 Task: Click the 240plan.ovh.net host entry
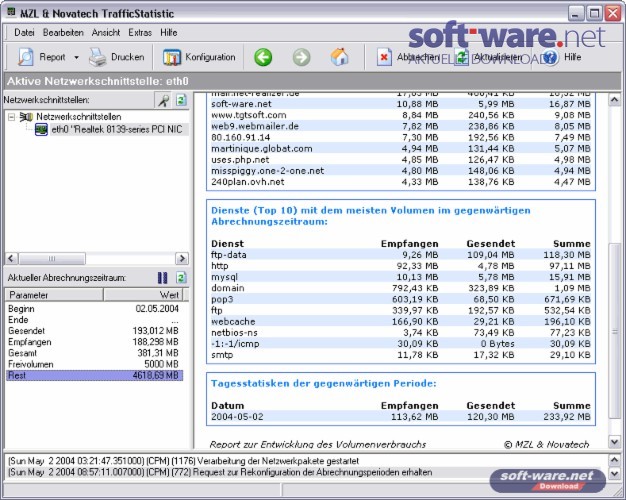click(400, 182)
